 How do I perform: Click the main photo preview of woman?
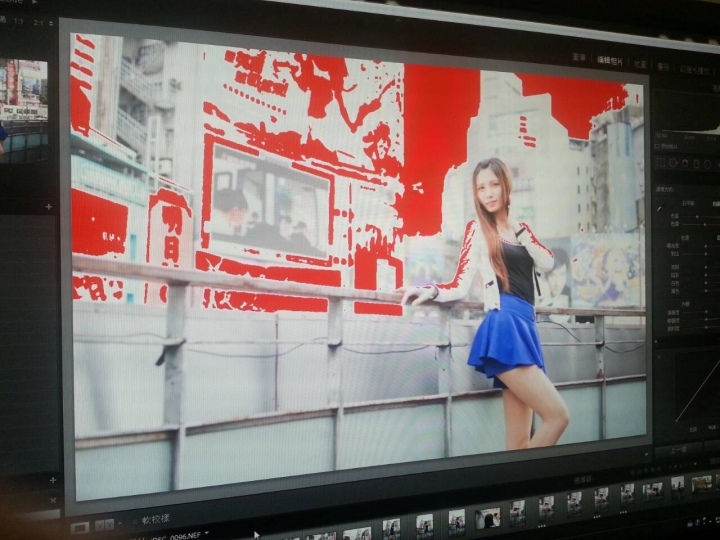pyautogui.click(x=357, y=266)
